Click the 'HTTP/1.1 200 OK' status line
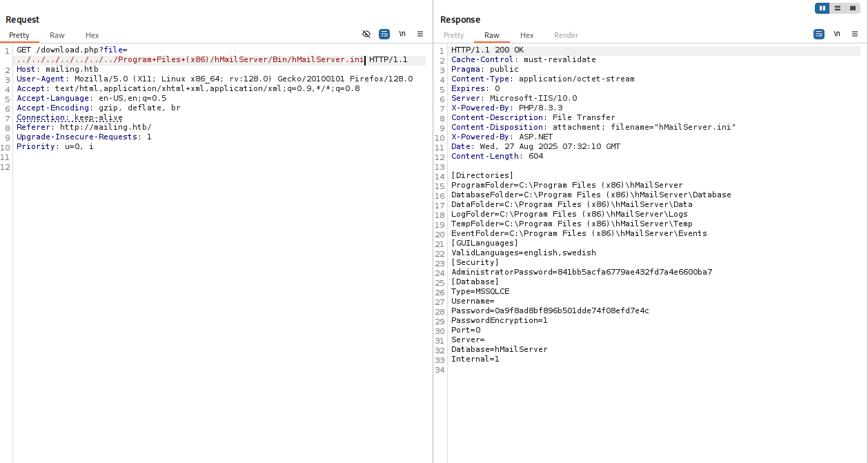 488,50
